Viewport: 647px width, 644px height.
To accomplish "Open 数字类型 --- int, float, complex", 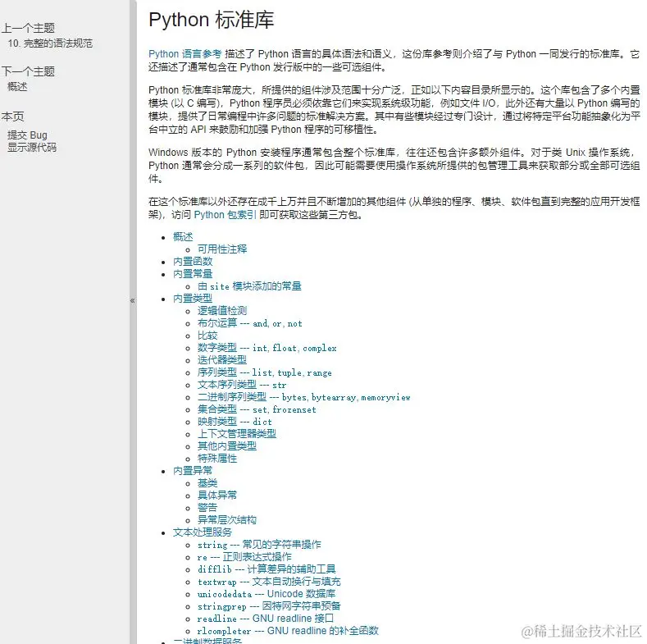I will pos(267,348).
